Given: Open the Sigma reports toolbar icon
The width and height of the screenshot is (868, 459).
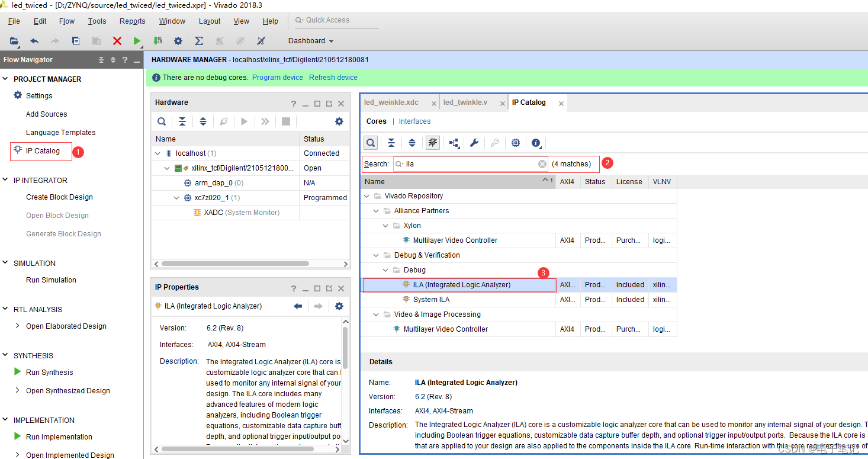Looking at the screenshot, I should coord(199,41).
